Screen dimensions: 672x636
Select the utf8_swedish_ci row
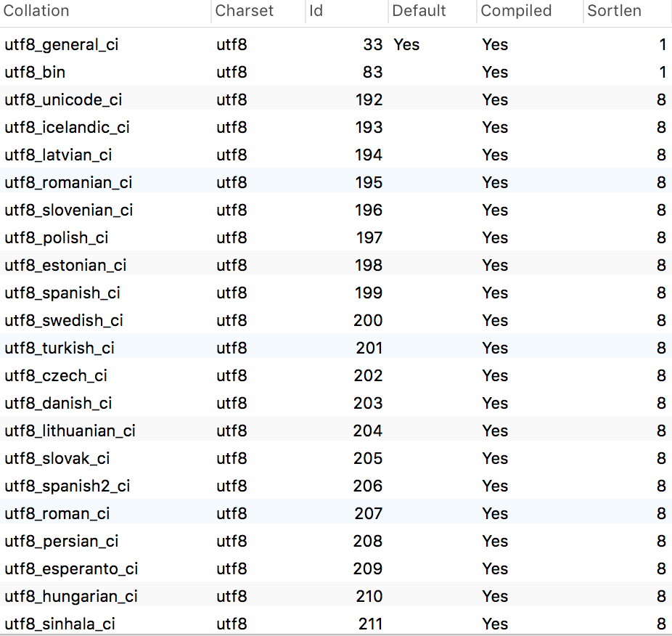336,320
